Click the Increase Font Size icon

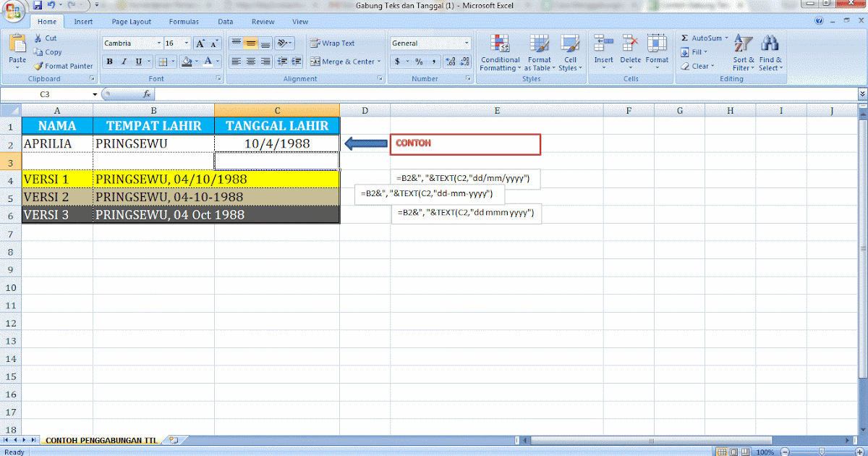[x=200, y=43]
